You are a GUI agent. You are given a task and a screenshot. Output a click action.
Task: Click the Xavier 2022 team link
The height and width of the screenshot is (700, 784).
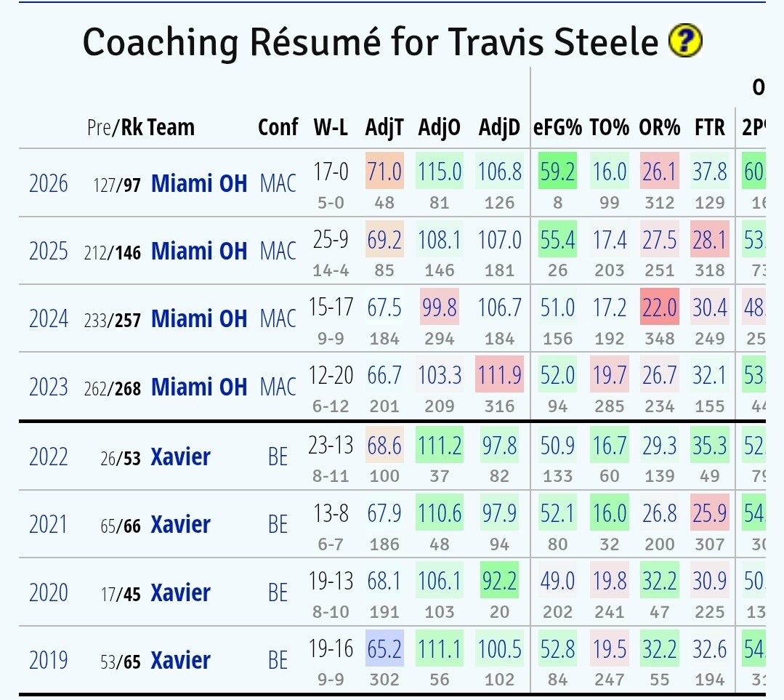coord(181,456)
